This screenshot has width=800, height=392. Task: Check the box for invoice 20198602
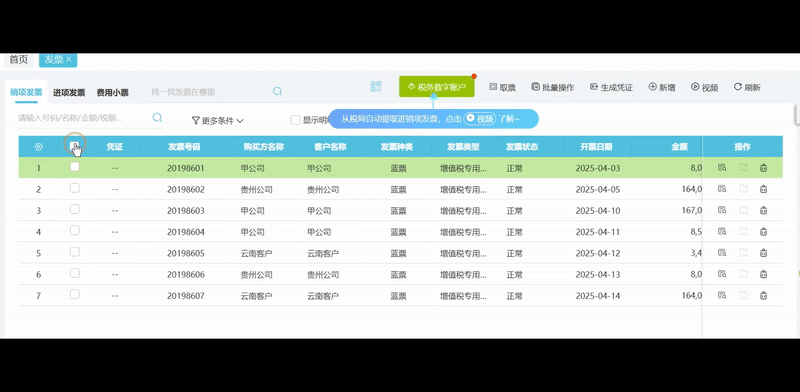(74, 188)
